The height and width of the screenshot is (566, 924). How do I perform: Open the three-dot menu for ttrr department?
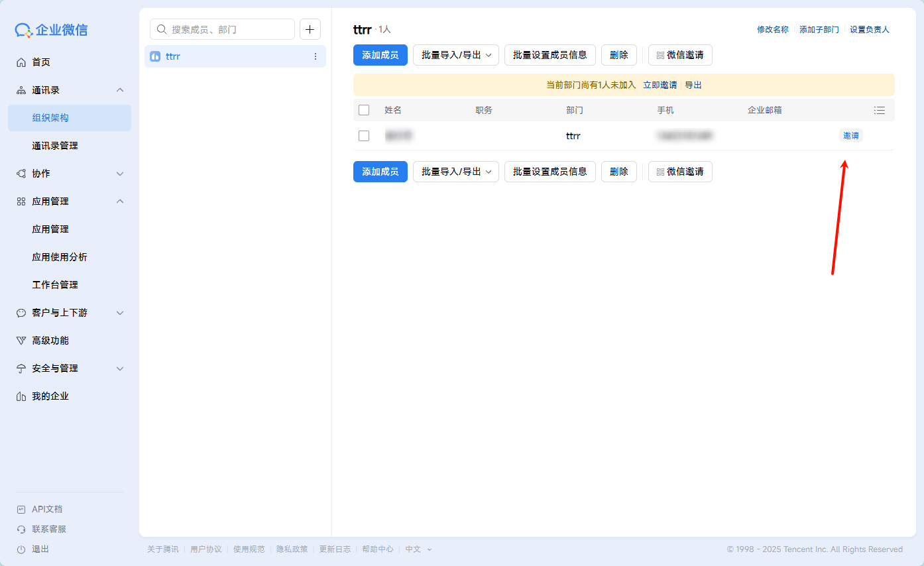click(316, 56)
